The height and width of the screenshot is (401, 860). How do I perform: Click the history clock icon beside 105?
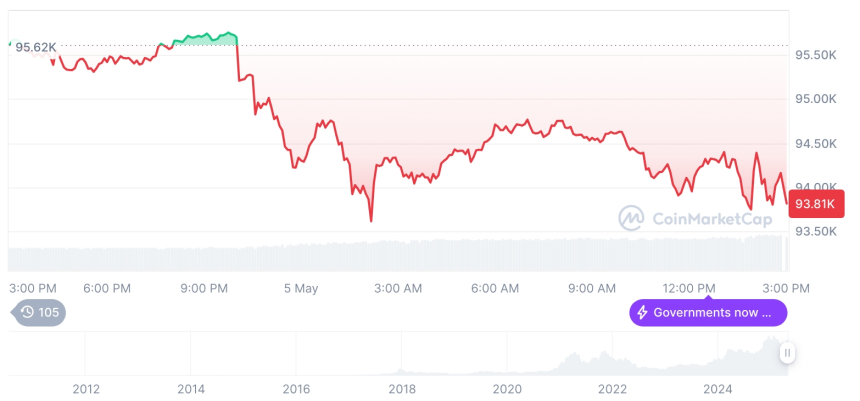pyautogui.click(x=27, y=312)
